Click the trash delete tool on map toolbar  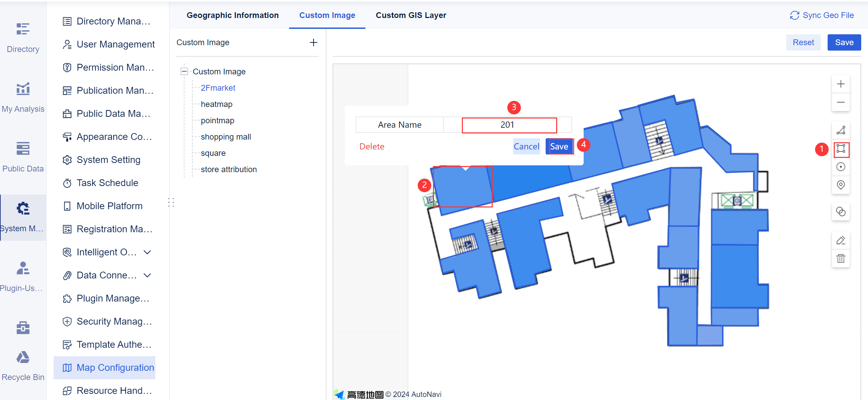click(841, 258)
